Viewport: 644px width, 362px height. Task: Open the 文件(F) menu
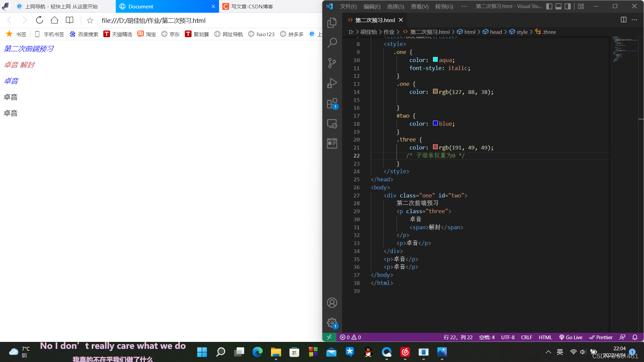tap(348, 6)
